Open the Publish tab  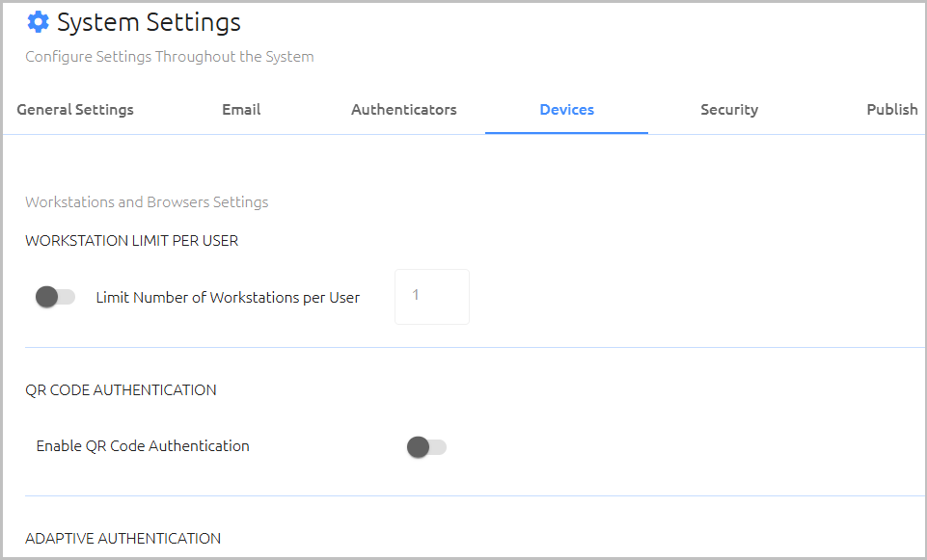click(x=892, y=109)
